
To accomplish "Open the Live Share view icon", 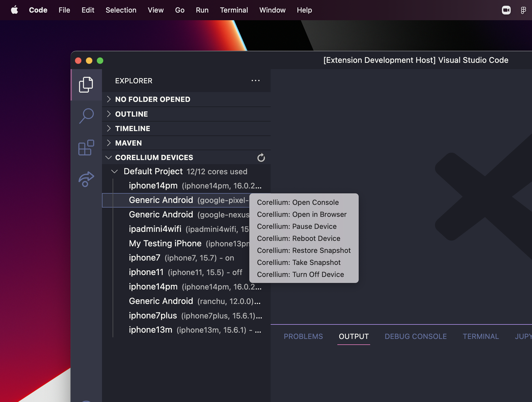I will pos(86,179).
